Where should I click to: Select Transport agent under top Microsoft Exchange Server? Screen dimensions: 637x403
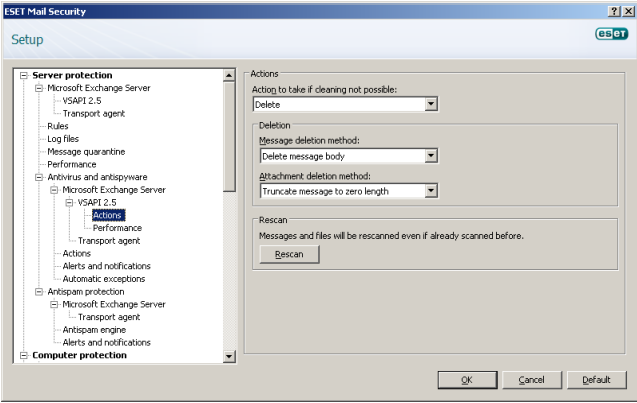94,114
